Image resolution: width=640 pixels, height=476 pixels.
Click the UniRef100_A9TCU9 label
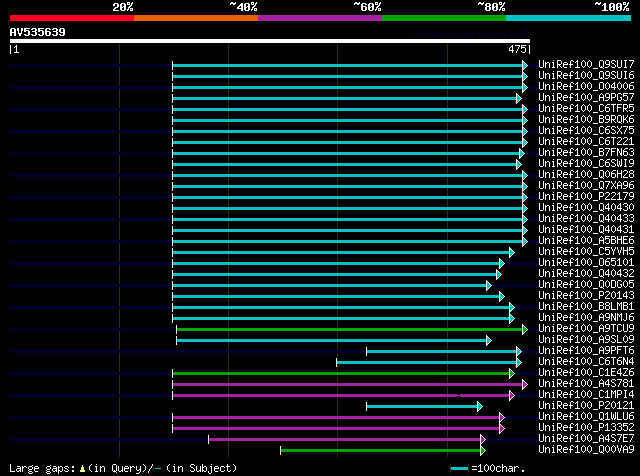point(586,329)
